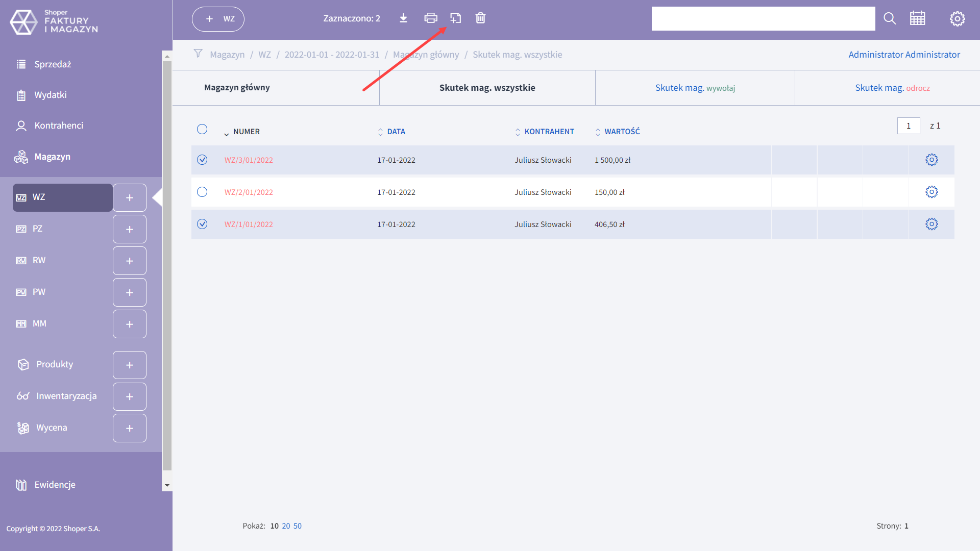Click the sidebar scroll-down arrow

pos(167,485)
